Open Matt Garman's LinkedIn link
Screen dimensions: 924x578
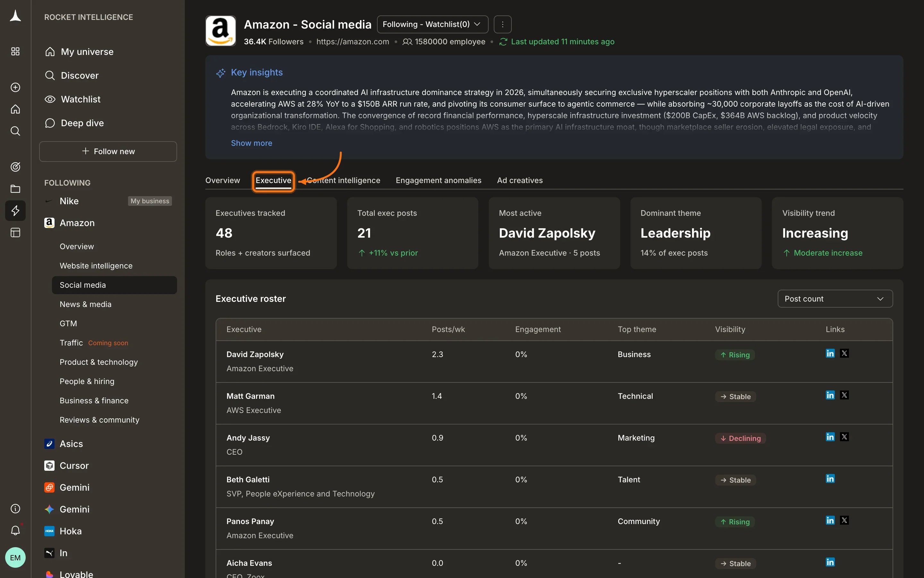pos(830,395)
